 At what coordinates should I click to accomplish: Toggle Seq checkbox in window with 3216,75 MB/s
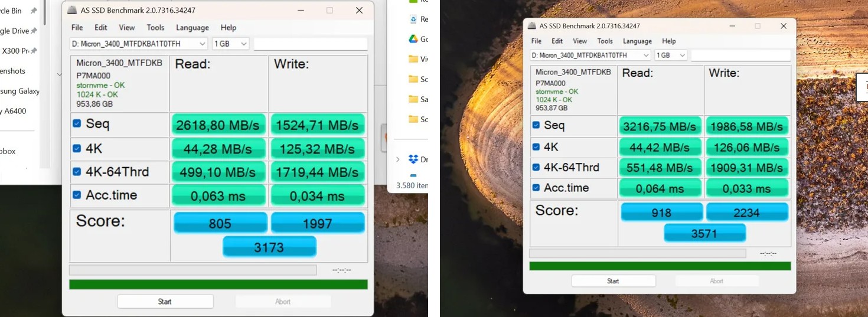pos(536,125)
